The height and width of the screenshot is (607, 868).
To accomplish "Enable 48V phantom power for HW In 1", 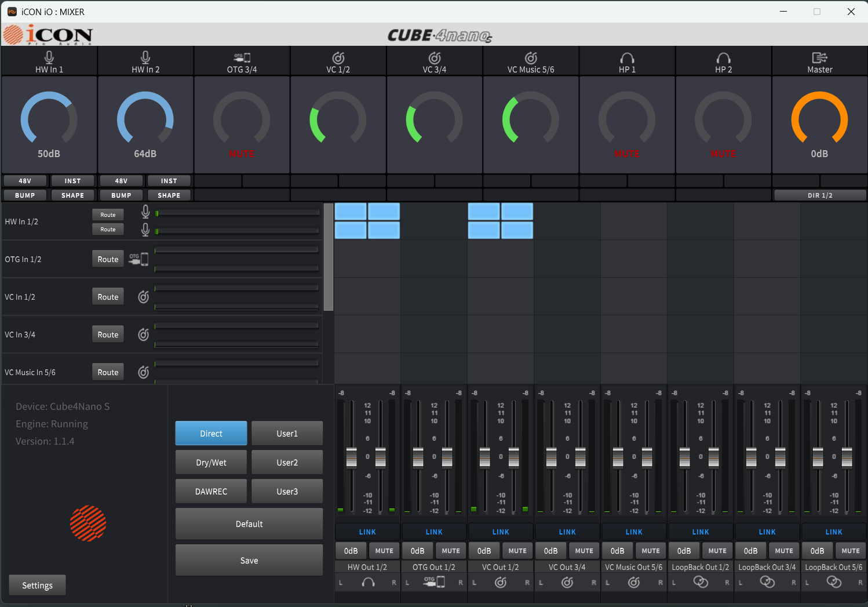I will (x=25, y=181).
